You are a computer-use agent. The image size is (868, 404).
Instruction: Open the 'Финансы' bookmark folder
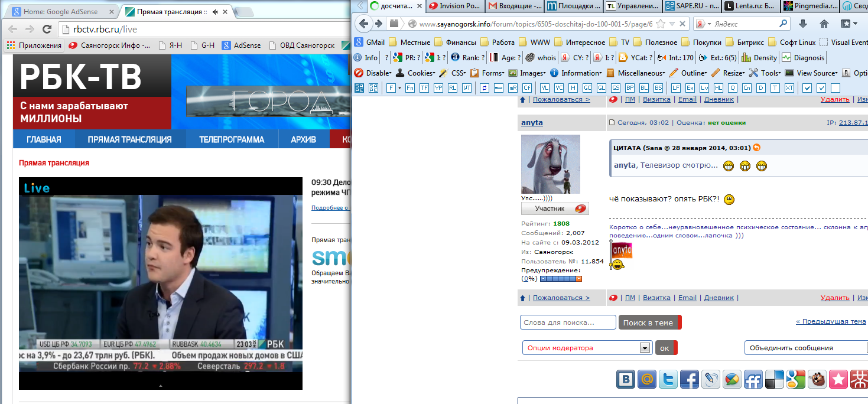coord(456,43)
